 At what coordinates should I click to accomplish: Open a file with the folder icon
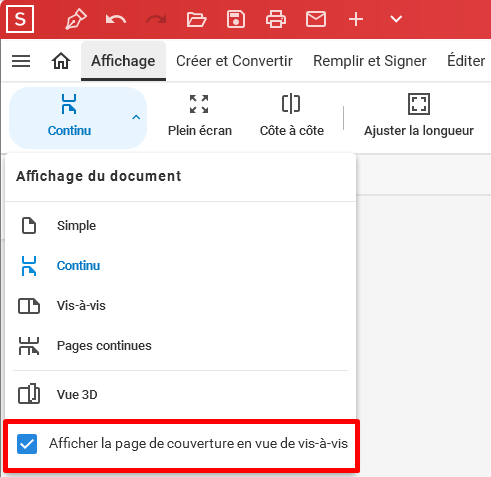[x=196, y=19]
